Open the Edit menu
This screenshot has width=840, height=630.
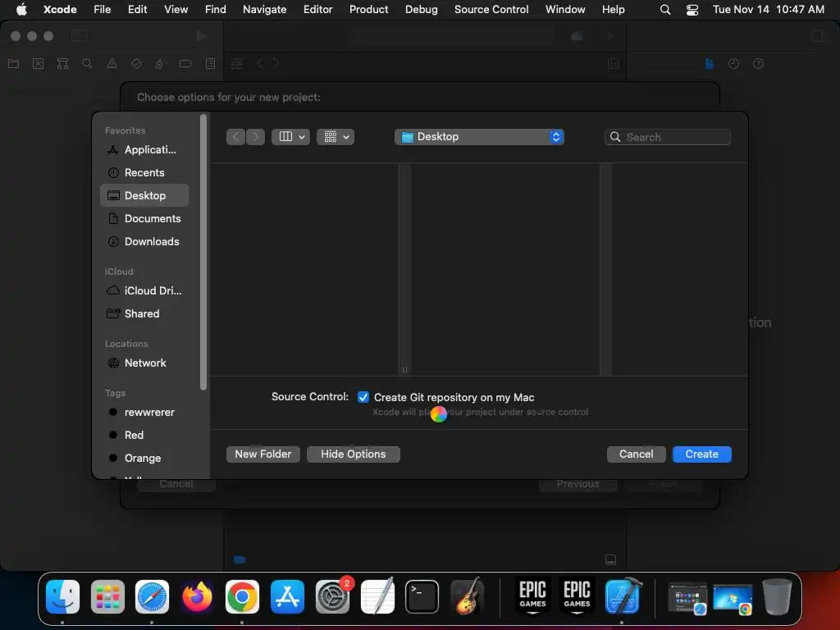tap(137, 9)
